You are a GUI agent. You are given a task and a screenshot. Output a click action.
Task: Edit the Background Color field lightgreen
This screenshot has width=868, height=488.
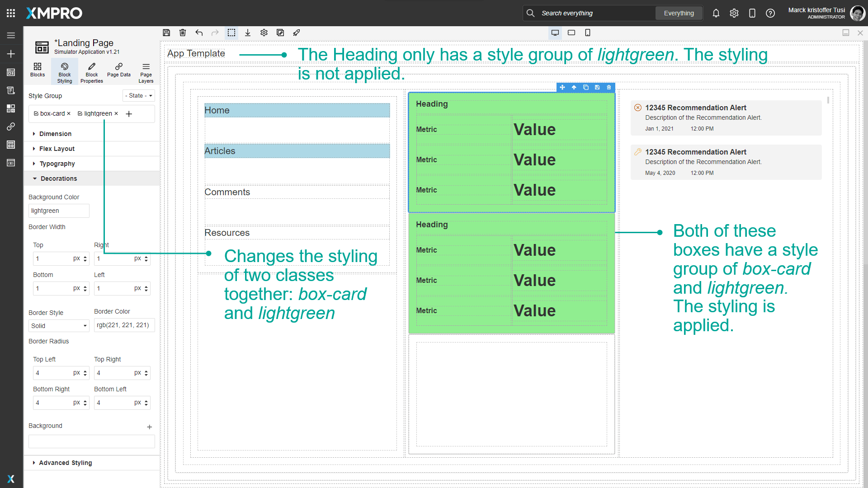59,211
